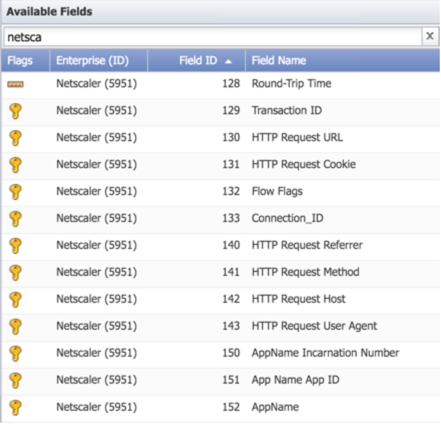The image size is (441, 426).
Task: Sort by the Field Name column header
Action: coord(343,60)
